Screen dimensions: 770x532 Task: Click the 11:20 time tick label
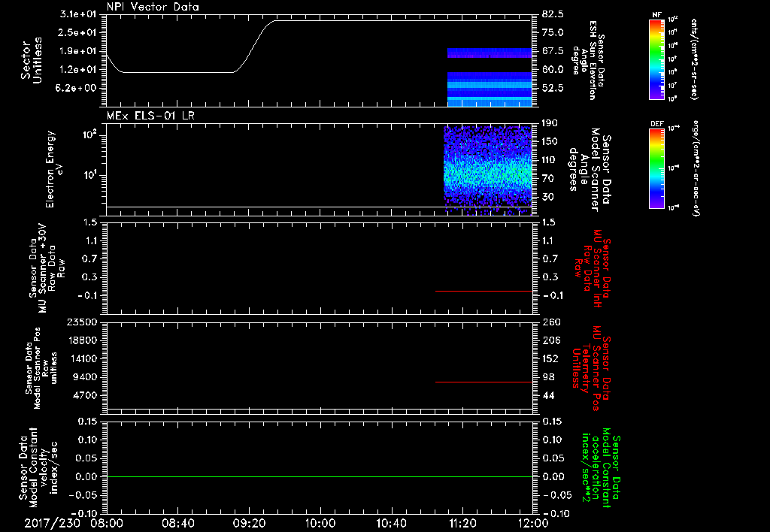pos(462,523)
